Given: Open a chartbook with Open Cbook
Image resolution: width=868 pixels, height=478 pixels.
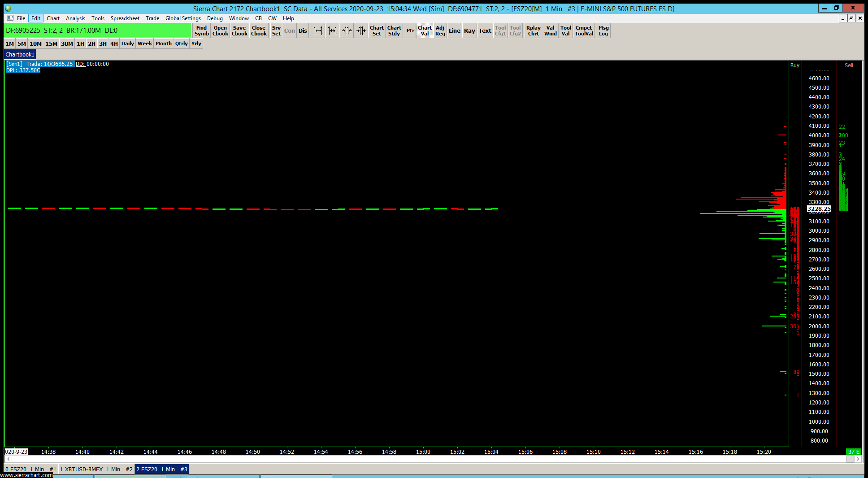Looking at the screenshot, I should 220,30.
